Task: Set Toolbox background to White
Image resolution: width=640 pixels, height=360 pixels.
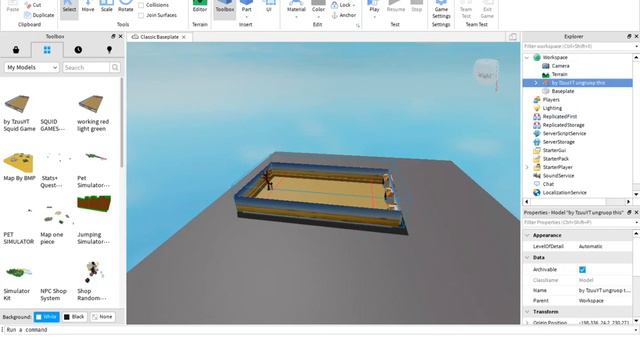Action: 47,317
